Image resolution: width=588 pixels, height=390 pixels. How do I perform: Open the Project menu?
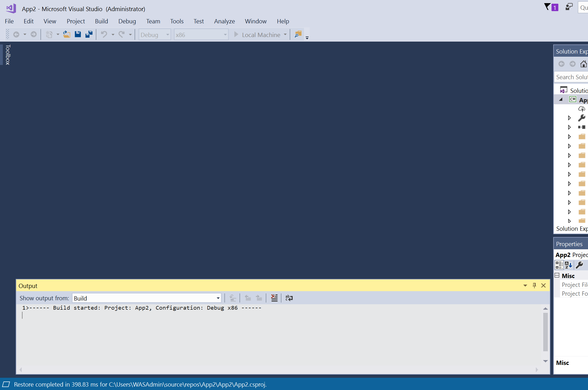click(76, 21)
